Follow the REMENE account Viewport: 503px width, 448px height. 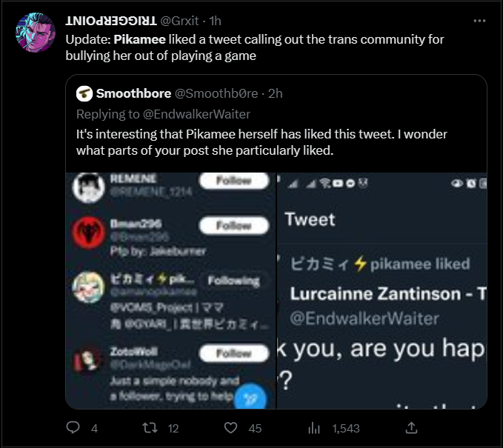(x=233, y=181)
